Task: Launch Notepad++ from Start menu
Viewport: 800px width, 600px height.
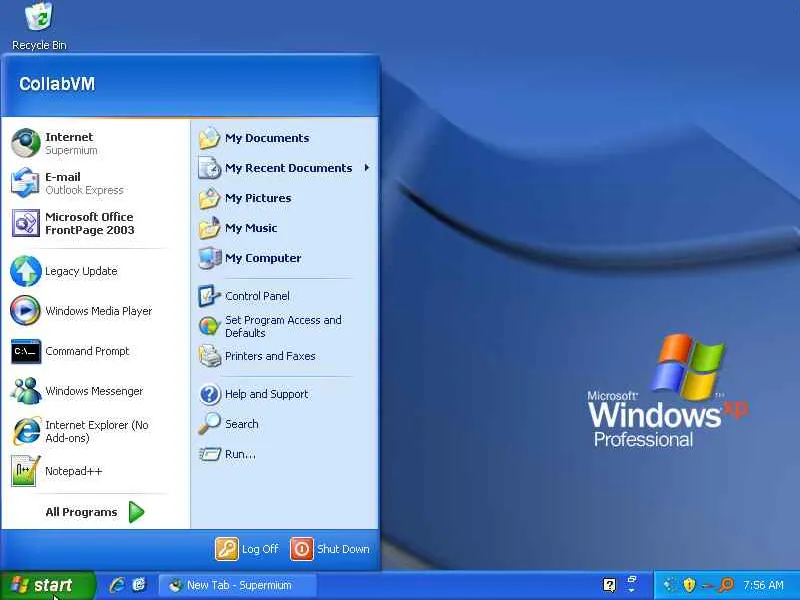Action: 95,471
